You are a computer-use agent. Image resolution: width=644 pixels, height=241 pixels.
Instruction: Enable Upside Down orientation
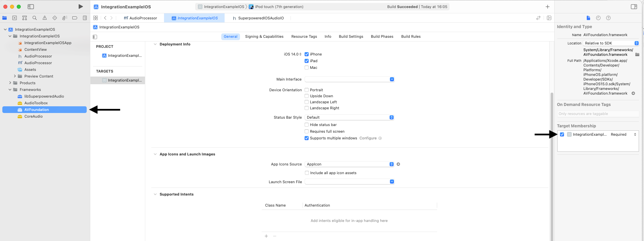tap(307, 96)
